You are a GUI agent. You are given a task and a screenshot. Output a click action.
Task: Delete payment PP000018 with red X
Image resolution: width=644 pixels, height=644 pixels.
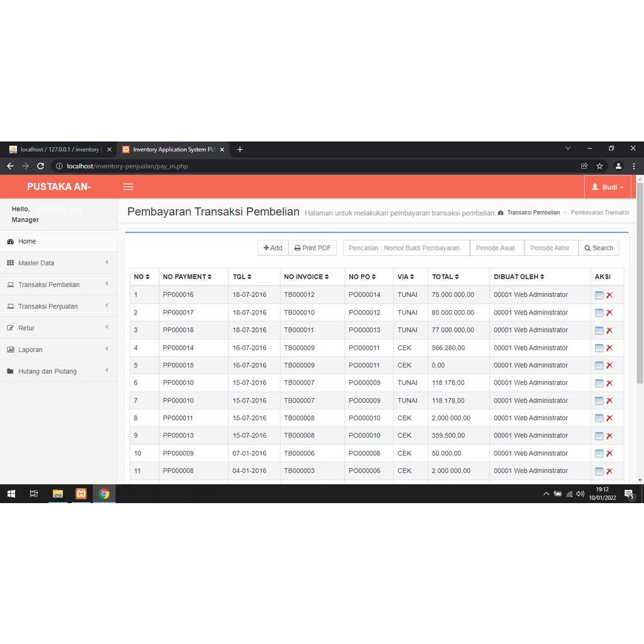coord(609,330)
